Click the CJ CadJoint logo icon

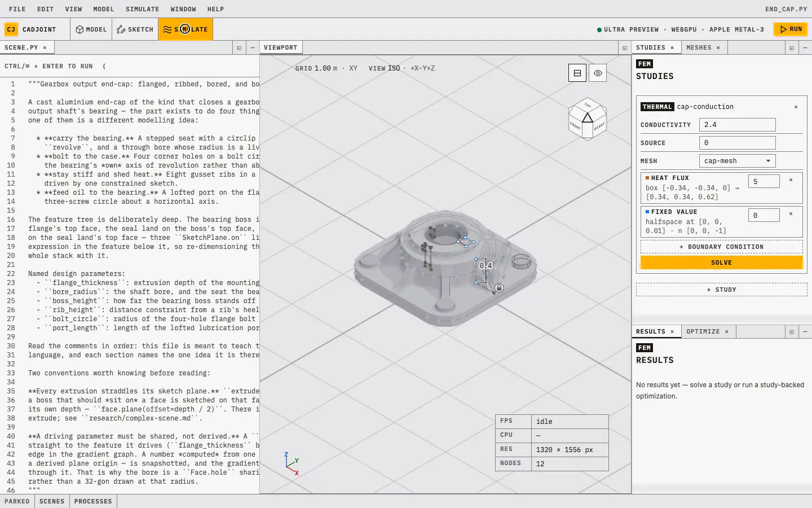11,29
